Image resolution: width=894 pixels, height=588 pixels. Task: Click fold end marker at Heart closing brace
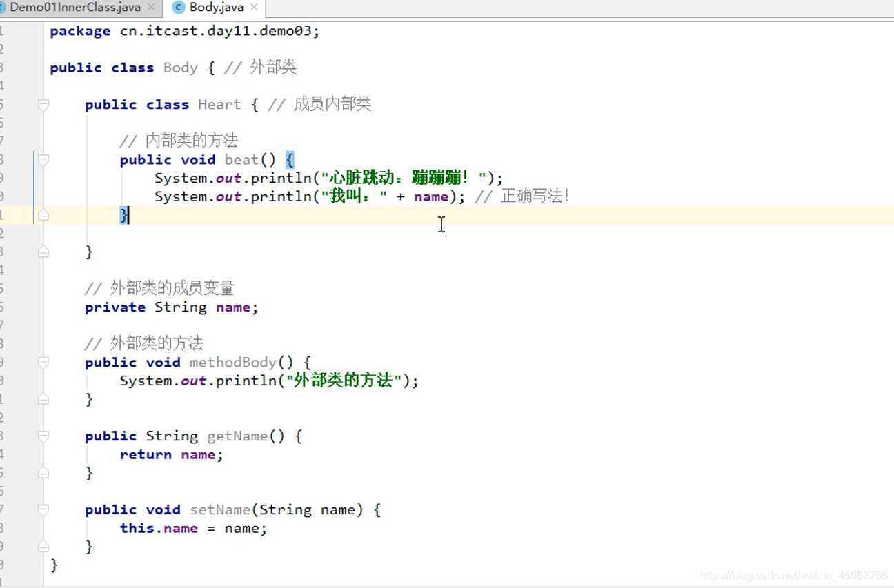click(x=43, y=252)
